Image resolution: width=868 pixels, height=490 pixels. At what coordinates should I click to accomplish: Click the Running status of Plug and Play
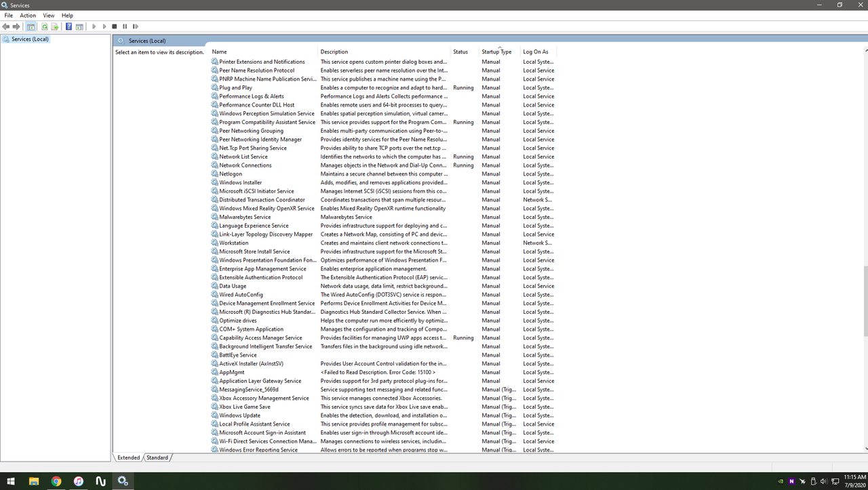click(x=463, y=87)
